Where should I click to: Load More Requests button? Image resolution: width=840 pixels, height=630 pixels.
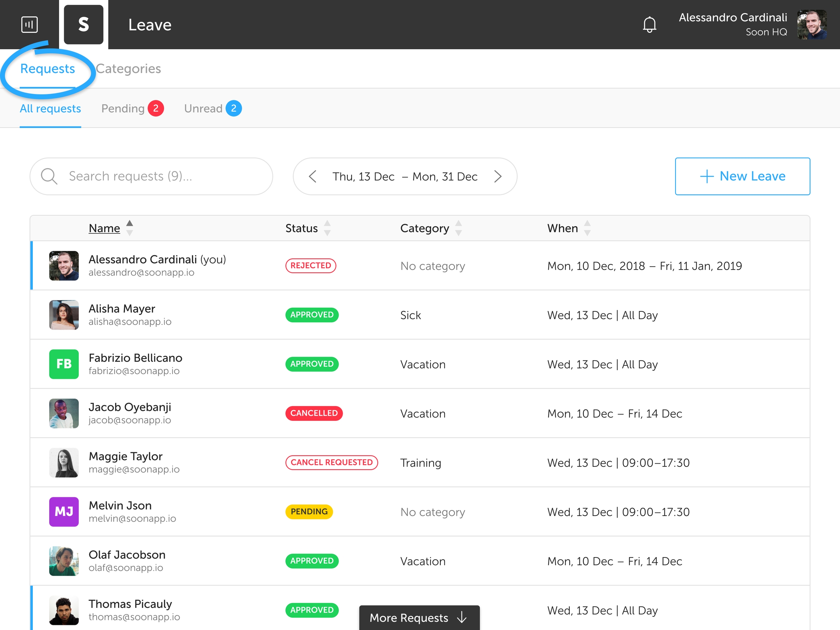click(x=419, y=618)
